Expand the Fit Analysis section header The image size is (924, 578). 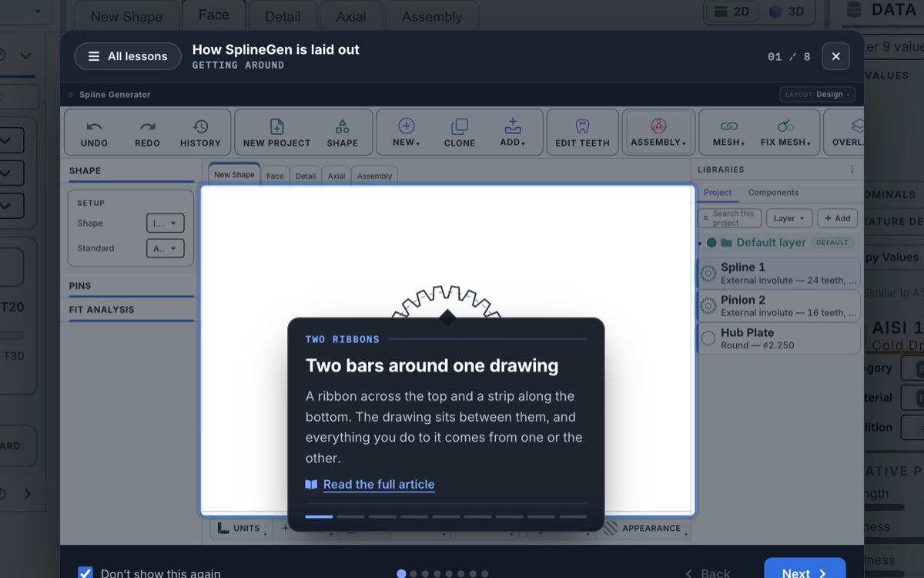tap(131, 310)
